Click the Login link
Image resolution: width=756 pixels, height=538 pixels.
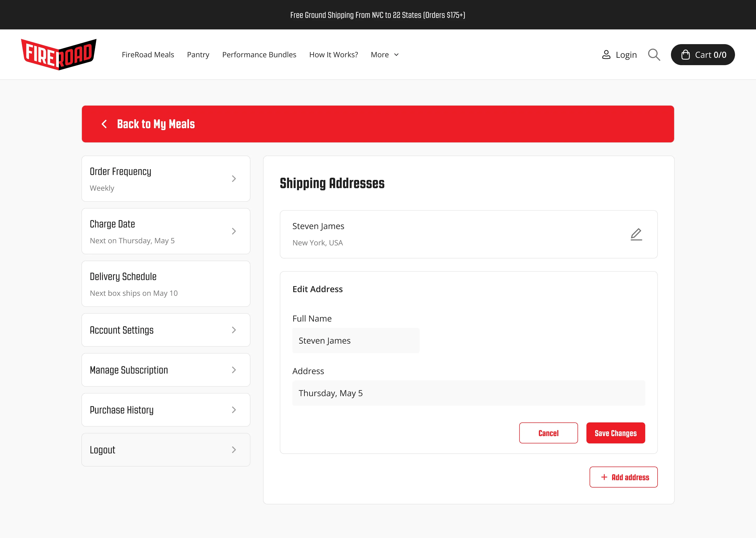point(626,55)
